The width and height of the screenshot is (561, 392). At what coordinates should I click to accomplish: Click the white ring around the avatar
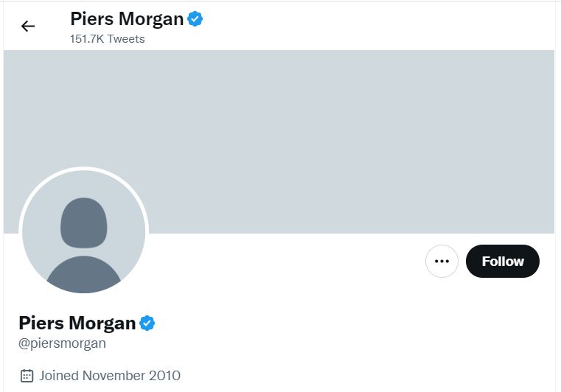click(x=84, y=169)
